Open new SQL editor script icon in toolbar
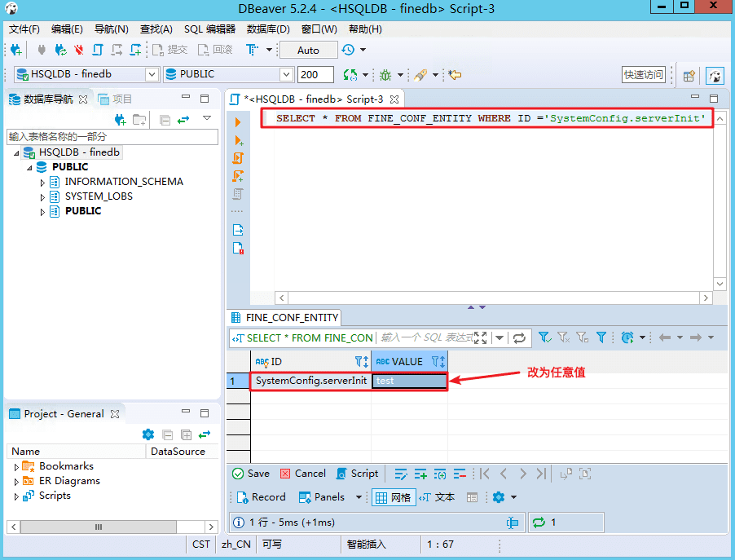The image size is (735, 560). coord(98,50)
